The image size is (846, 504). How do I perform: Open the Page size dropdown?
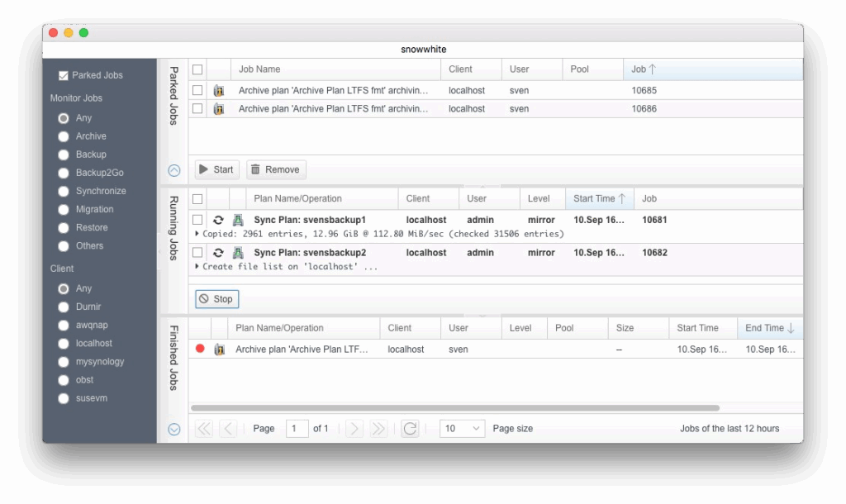tap(463, 428)
